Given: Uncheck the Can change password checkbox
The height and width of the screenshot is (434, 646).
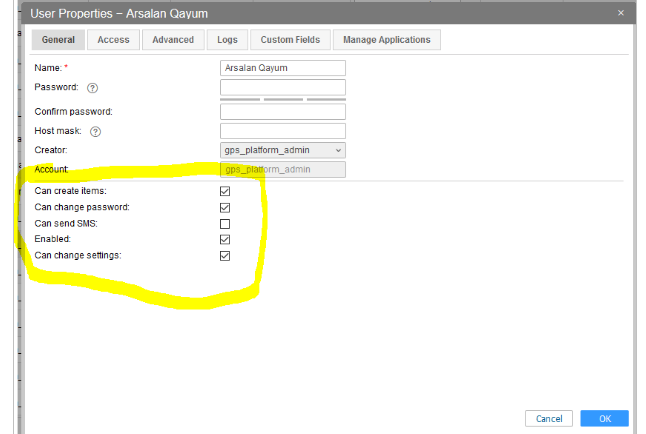Looking at the screenshot, I should coord(225,207).
